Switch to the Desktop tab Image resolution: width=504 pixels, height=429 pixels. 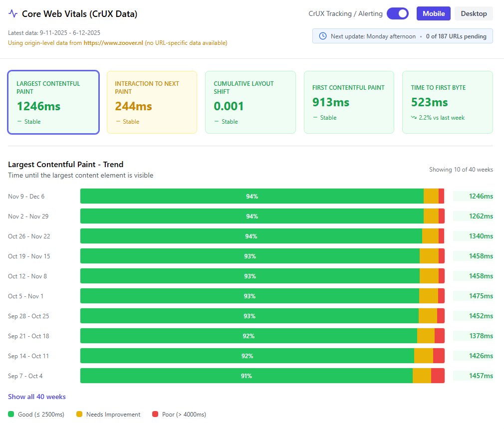point(473,13)
